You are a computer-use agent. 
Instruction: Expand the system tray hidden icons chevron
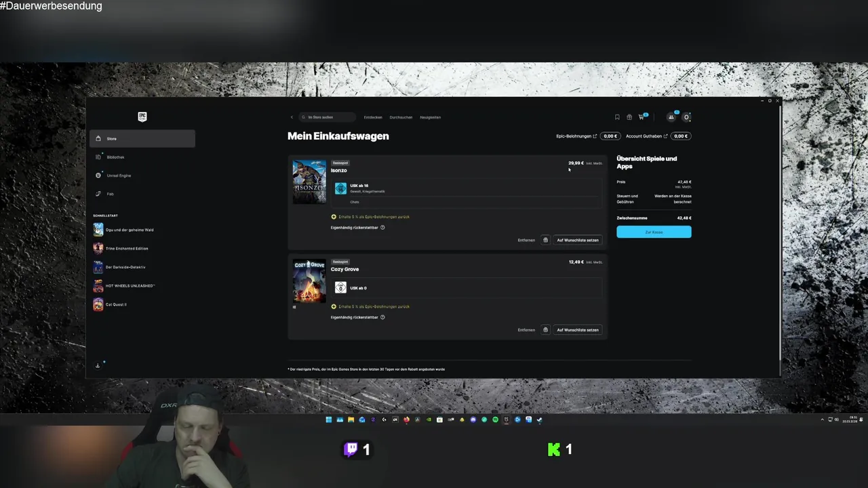click(x=822, y=420)
